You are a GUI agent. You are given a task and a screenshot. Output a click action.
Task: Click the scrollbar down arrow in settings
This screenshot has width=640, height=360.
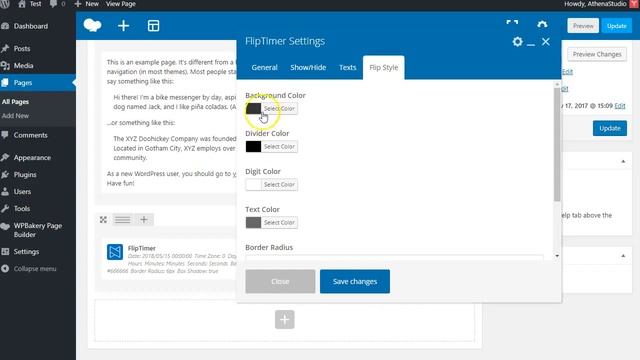[x=557, y=256]
